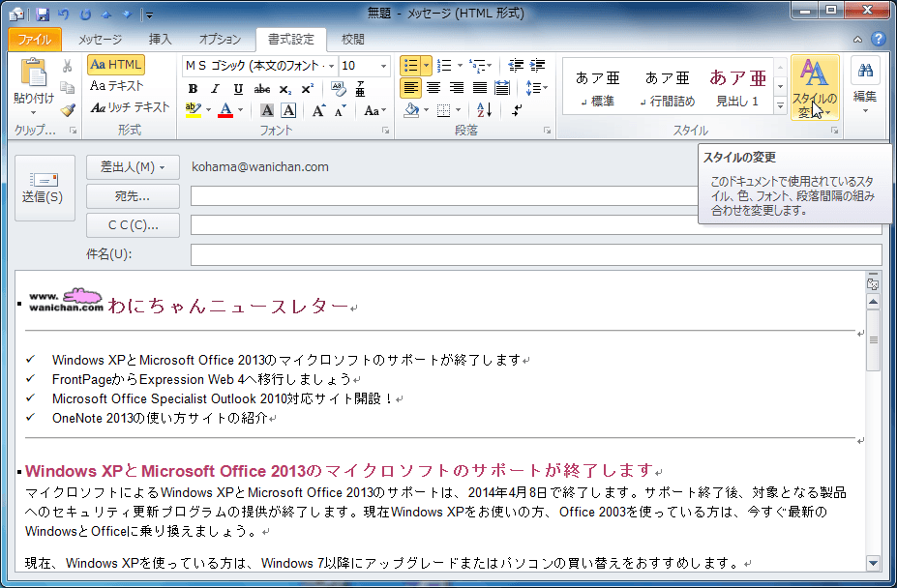Center align the paragraph
This screenshot has width=897, height=588.
point(434,87)
